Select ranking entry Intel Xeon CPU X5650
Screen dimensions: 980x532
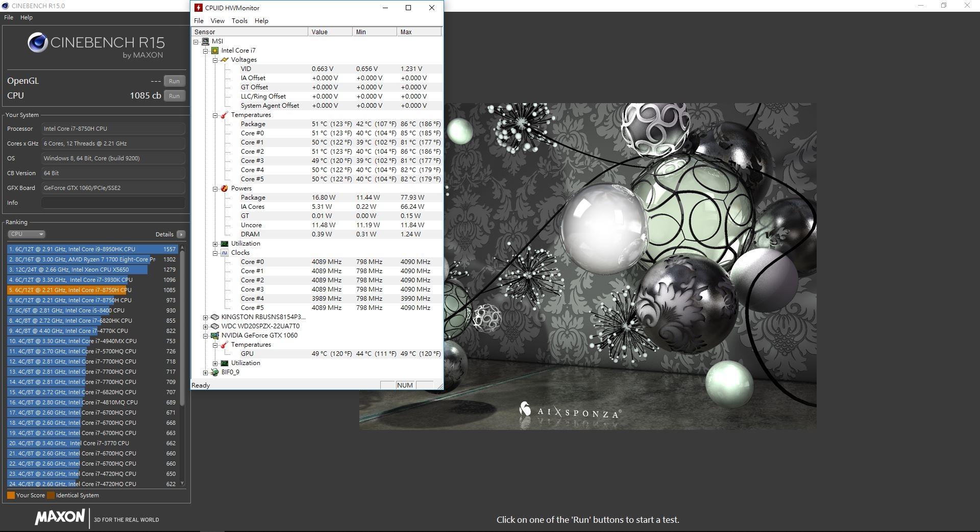92,270
